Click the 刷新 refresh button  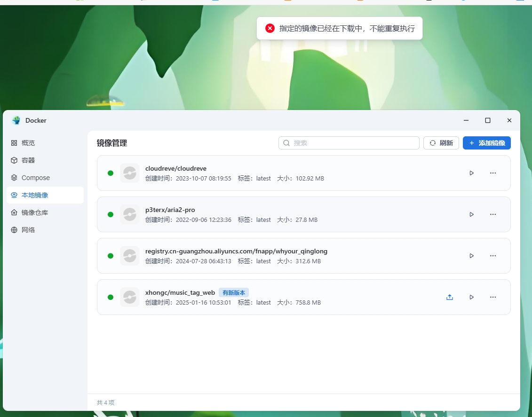pyautogui.click(x=441, y=143)
